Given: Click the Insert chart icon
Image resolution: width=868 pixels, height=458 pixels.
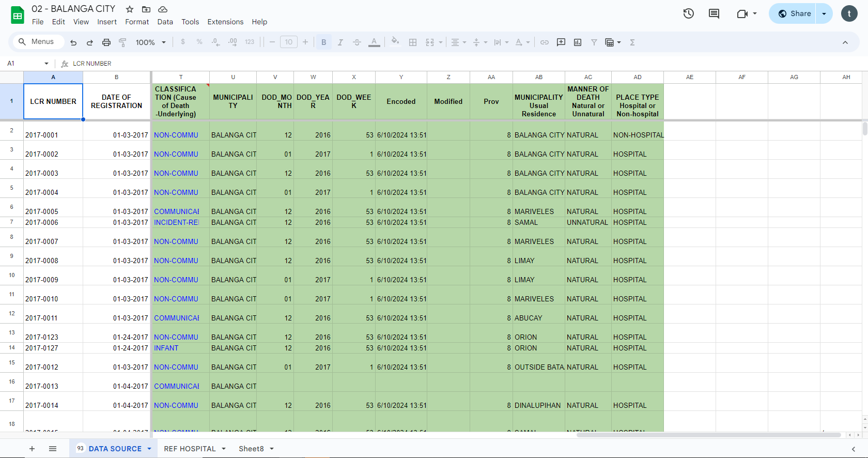Looking at the screenshot, I should [x=578, y=42].
